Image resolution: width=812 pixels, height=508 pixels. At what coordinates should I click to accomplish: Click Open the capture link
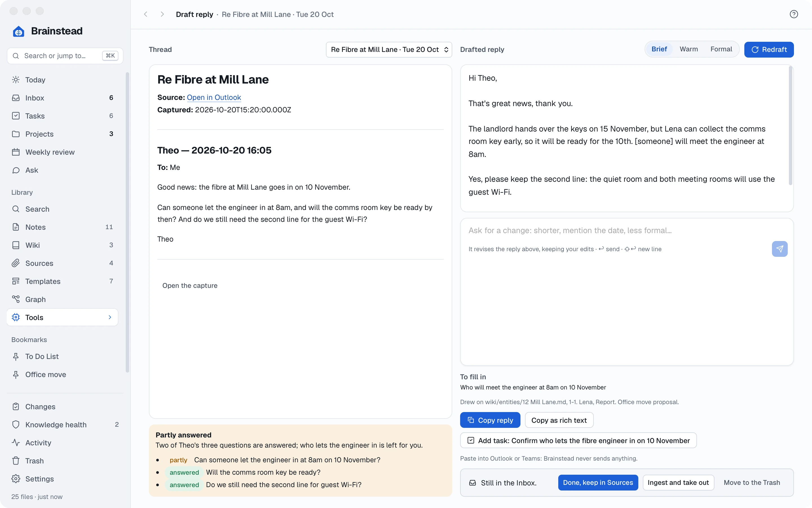click(x=189, y=286)
